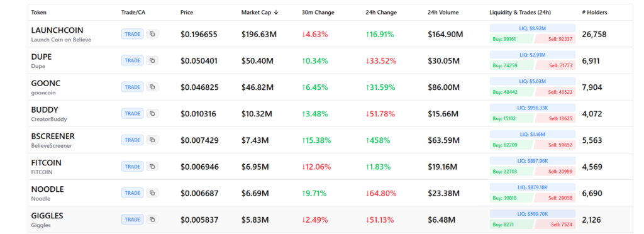Click the # Holders column header
Screen dimensions: 644x234
click(x=594, y=13)
